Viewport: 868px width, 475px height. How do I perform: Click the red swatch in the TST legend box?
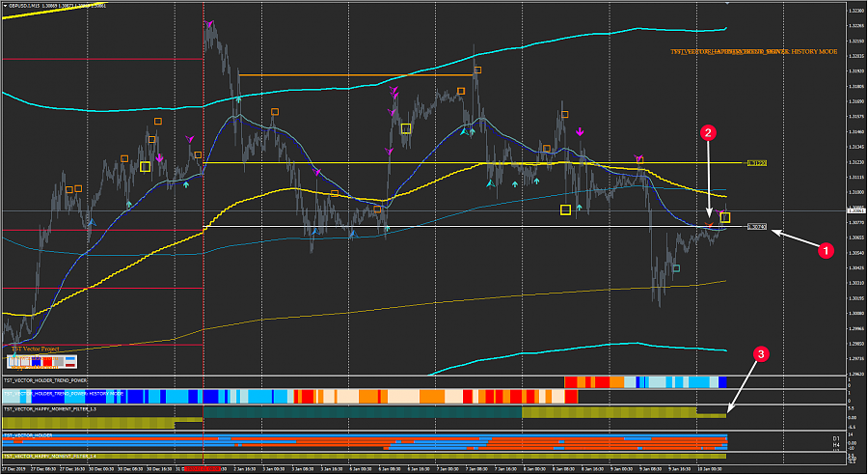[47, 362]
